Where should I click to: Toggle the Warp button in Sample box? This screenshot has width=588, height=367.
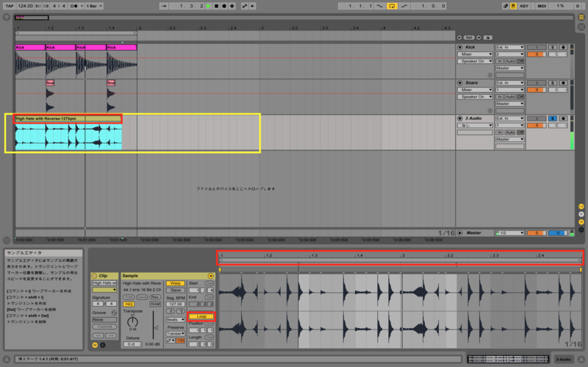point(175,283)
